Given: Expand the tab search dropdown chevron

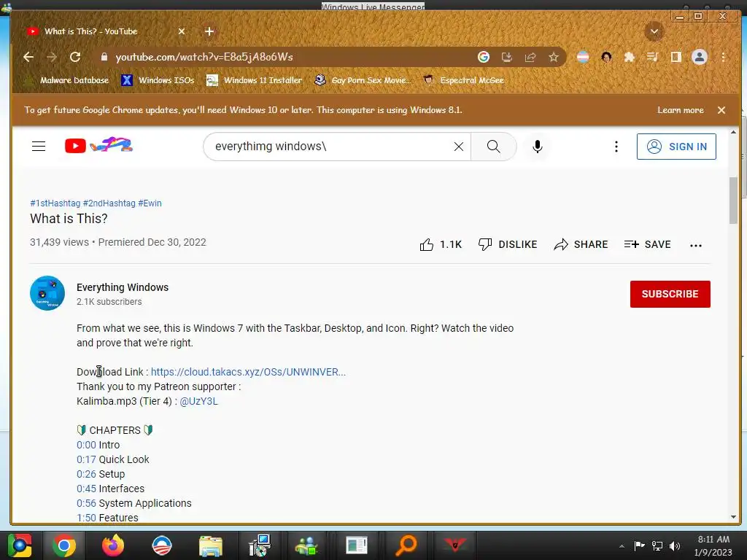Looking at the screenshot, I should (x=654, y=31).
